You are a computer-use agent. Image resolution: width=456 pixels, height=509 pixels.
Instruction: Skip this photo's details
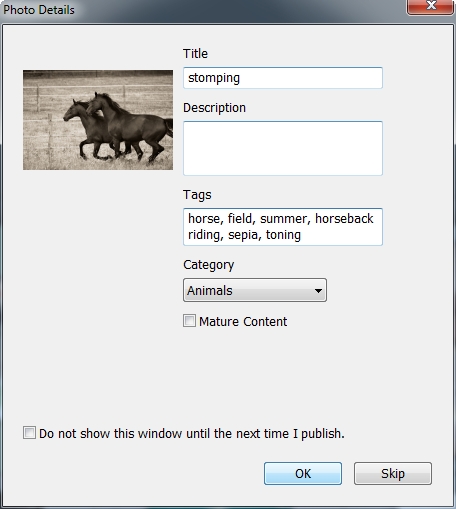point(393,473)
